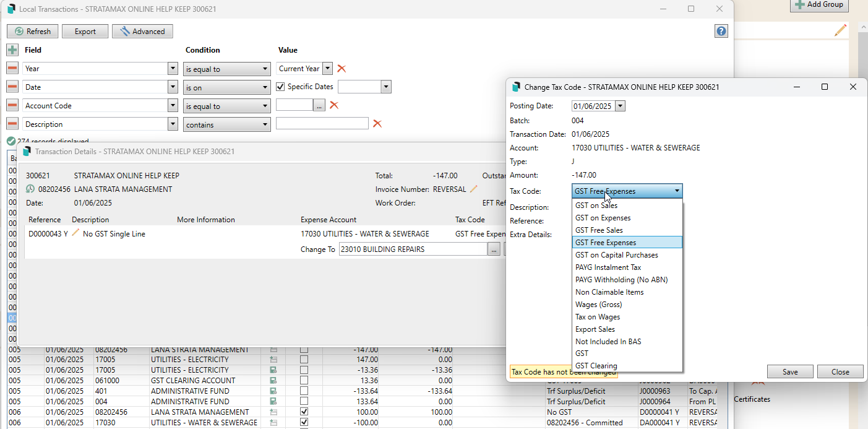This screenshot has height=429, width=868.
Task: Click the orange pencil edit icon below Add Group
Action: click(840, 30)
